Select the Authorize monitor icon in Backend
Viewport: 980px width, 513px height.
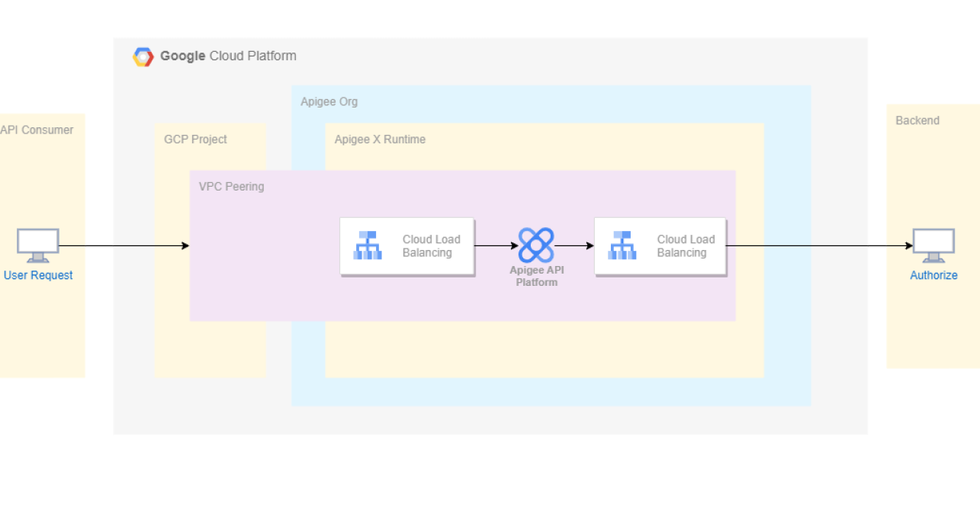(933, 246)
